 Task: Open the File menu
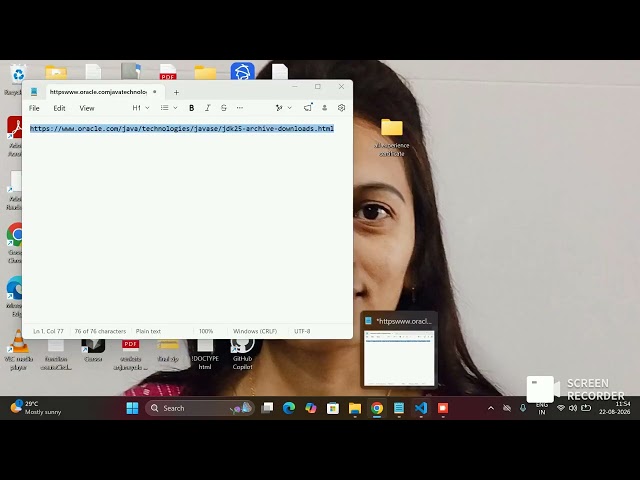click(x=34, y=108)
